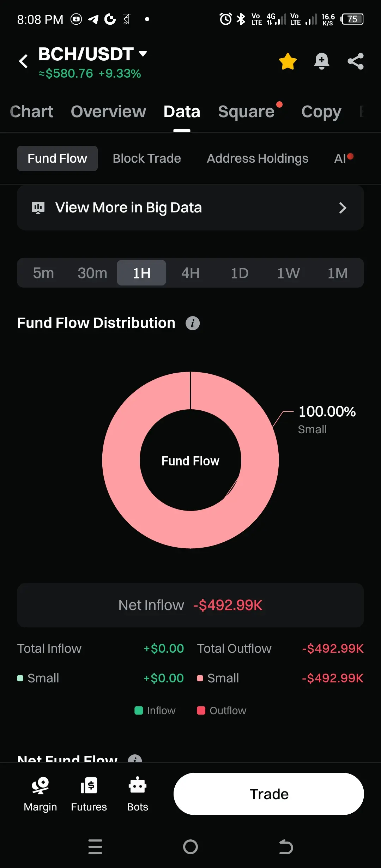This screenshot has width=381, height=868.
Task: Tap the Net Inflow summary card
Action: [x=190, y=605]
